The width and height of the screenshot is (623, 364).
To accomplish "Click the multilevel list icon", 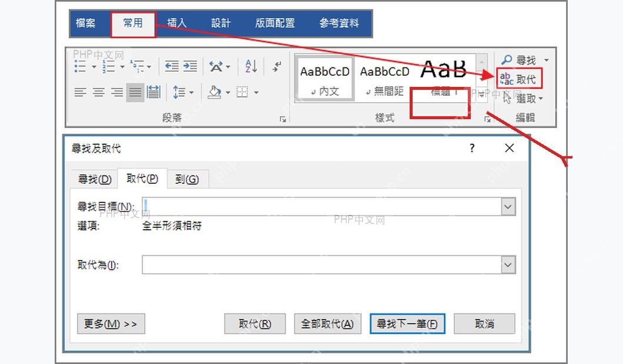I will tap(138, 66).
